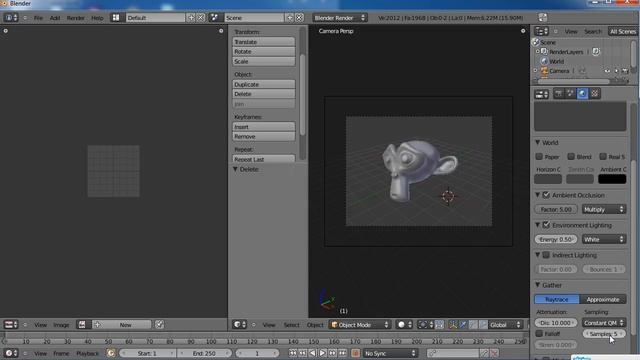Click the Rotate button
640x360 pixels.
coord(264,52)
